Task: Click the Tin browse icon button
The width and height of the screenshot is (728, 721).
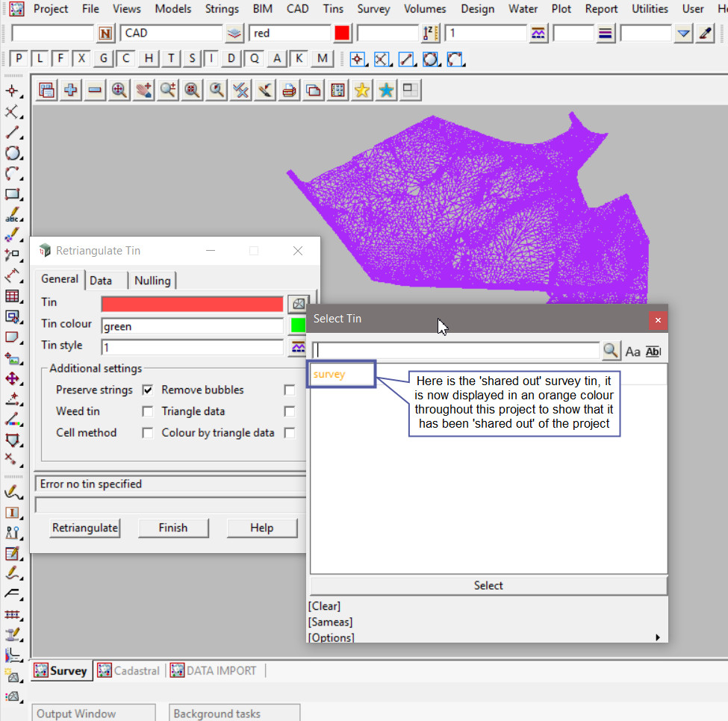Action: (298, 303)
